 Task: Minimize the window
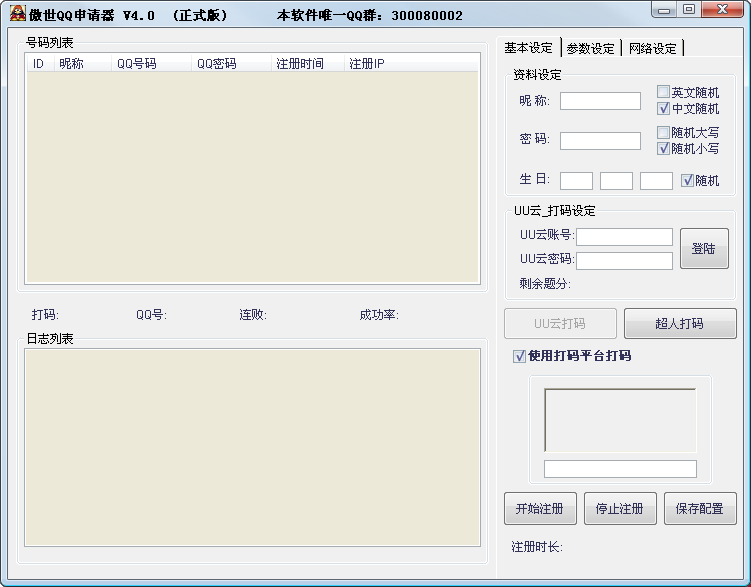(664, 10)
